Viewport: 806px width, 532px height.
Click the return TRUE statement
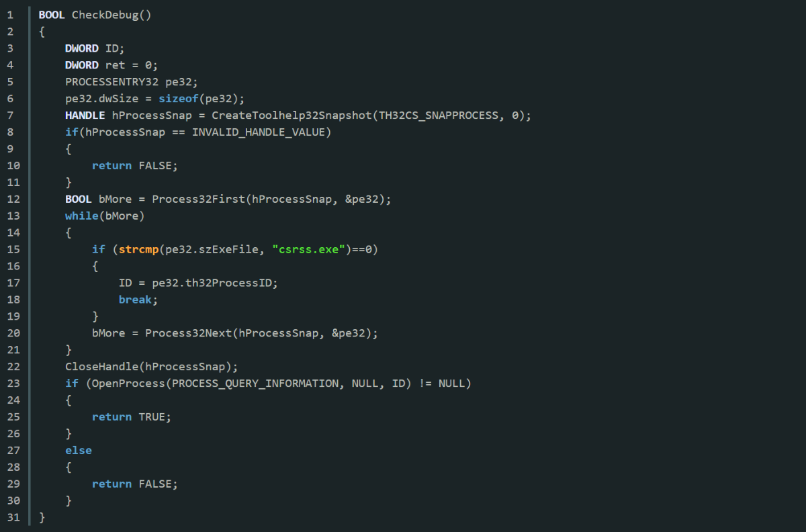coord(132,417)
